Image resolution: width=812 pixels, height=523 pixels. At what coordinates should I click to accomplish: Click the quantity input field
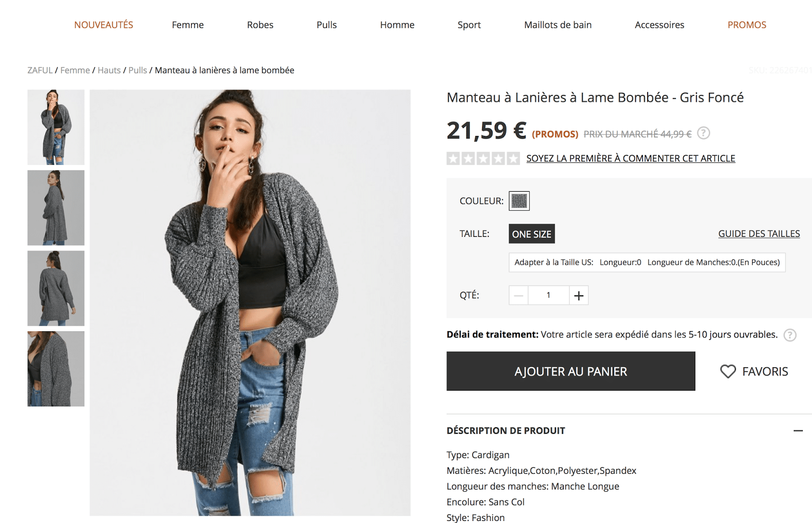549,295
